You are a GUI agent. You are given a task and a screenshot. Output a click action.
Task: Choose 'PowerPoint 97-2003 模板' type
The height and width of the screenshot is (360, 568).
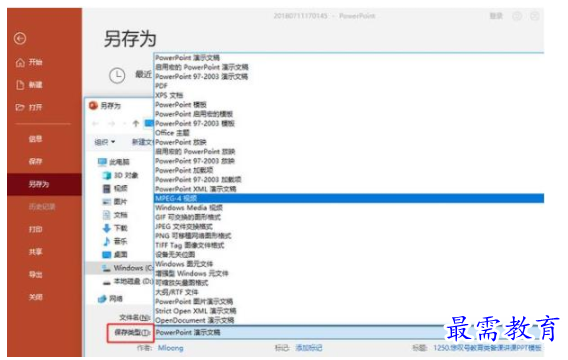click(x=195, y=124)
